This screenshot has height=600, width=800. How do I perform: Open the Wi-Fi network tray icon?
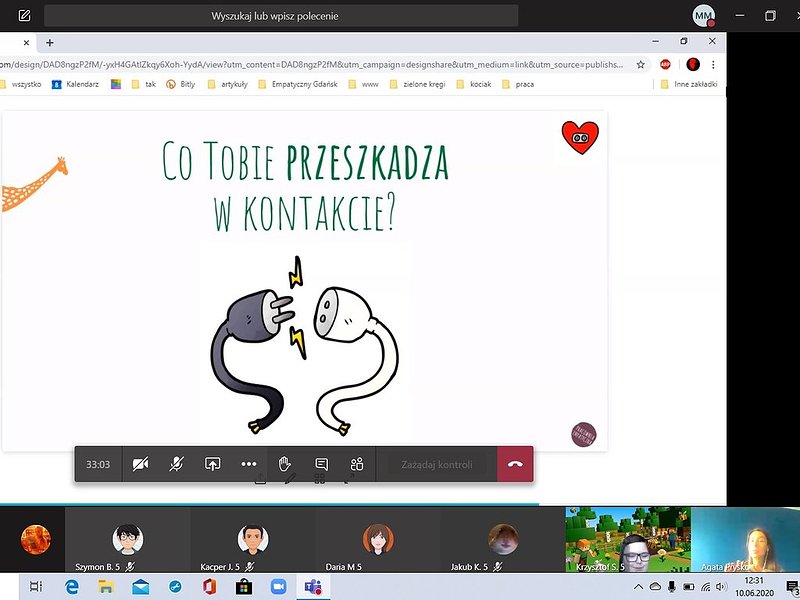pyautogui.click(x=706, y=587)
